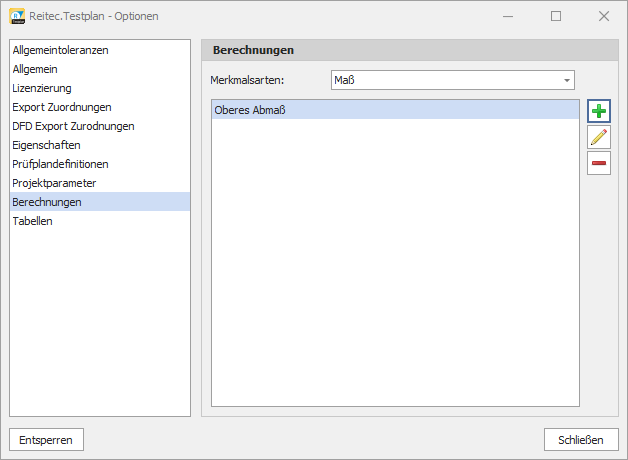This screenshot has height=460, width=628.
Task: Click the Reitec.Testplan app icon in the title bar
Action: (x=17, y=16)
